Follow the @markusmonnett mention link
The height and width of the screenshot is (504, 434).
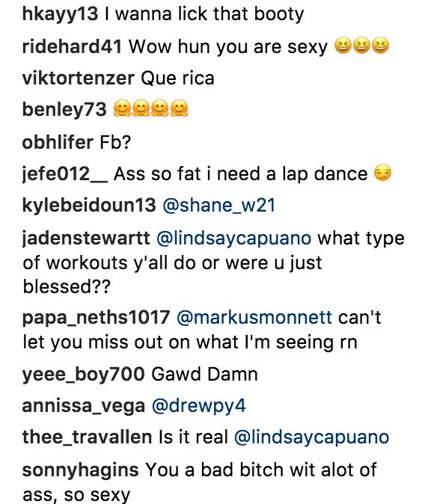tap(254, 318)
